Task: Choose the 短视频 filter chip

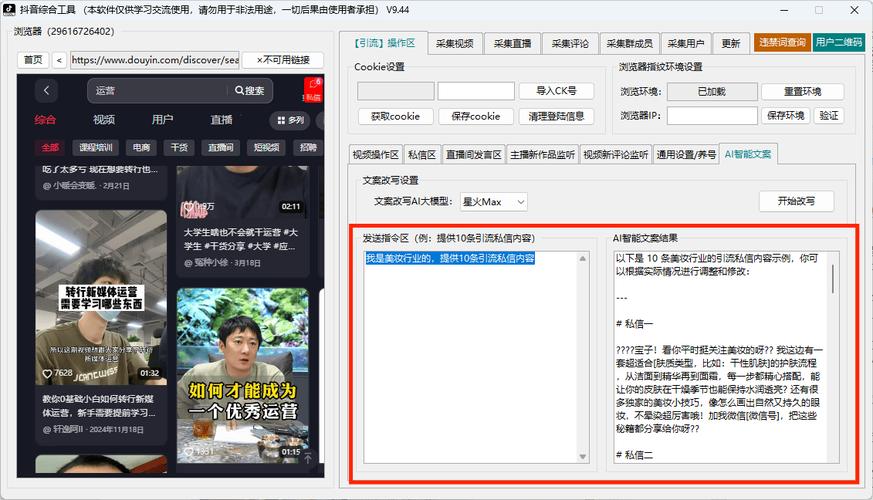Action: click(267, 148)
